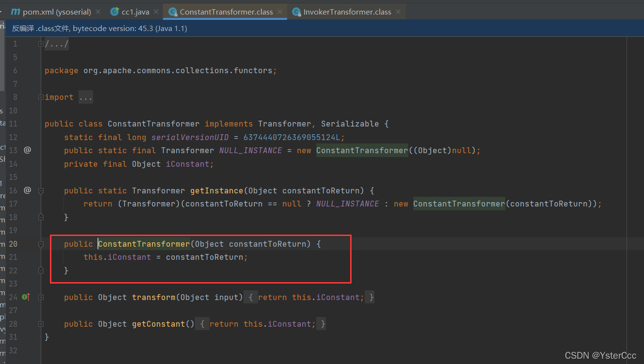Close the pom.xml (ysoserial) tab
Image resolution: width=644 pixels, height=364 pixels.
(x=98, y=12)
